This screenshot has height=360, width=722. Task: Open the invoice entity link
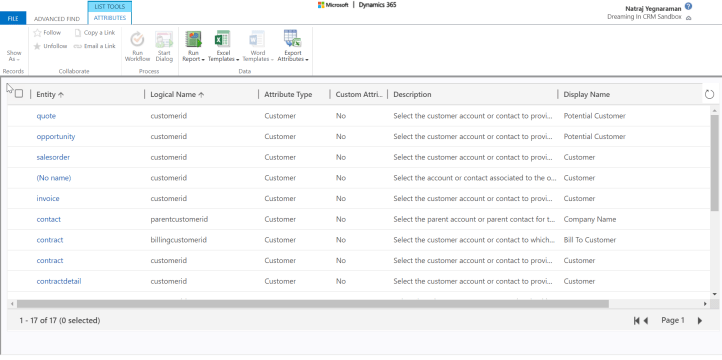tap(48, 198)
